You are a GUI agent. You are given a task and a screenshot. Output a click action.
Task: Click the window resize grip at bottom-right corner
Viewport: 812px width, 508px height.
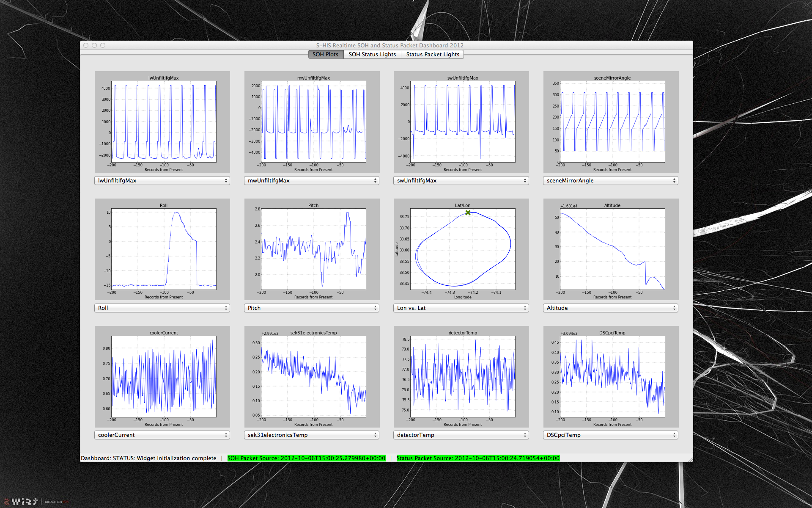690,459
